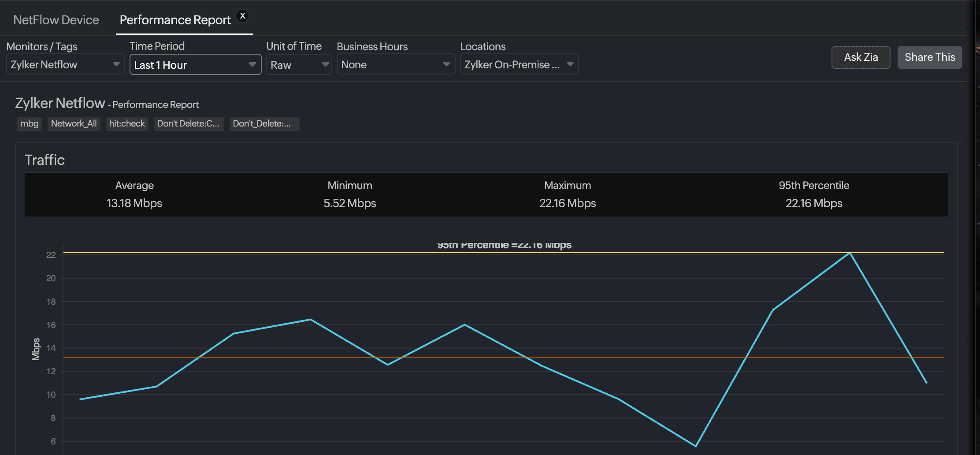Click the Maximum value 22.16 Mbps
This screenshot has height=455, width=980.
pos(567,203)
